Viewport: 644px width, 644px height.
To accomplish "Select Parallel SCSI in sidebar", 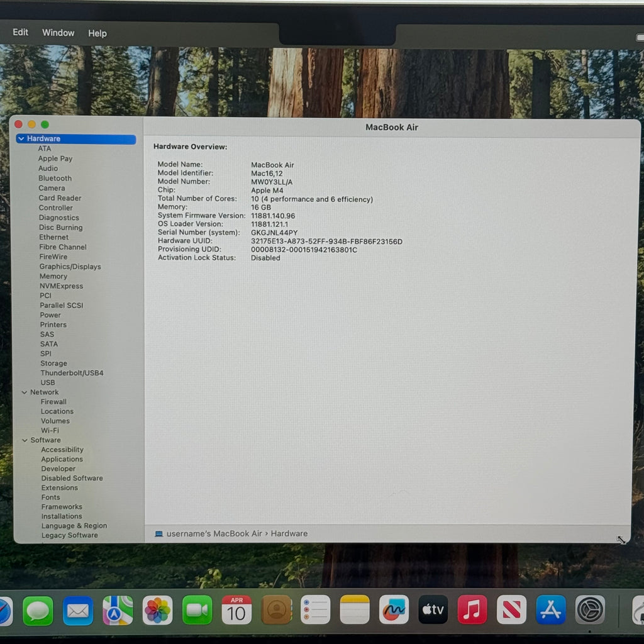I will 62,305.
